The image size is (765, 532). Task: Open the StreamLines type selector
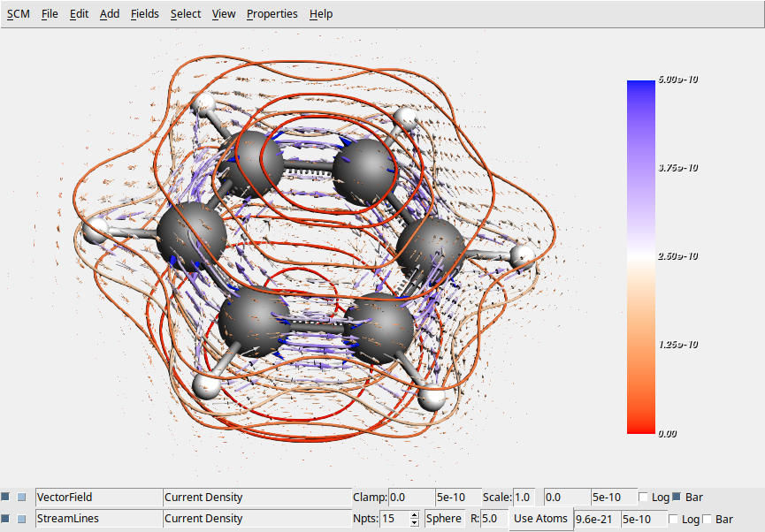coord(97,519)
